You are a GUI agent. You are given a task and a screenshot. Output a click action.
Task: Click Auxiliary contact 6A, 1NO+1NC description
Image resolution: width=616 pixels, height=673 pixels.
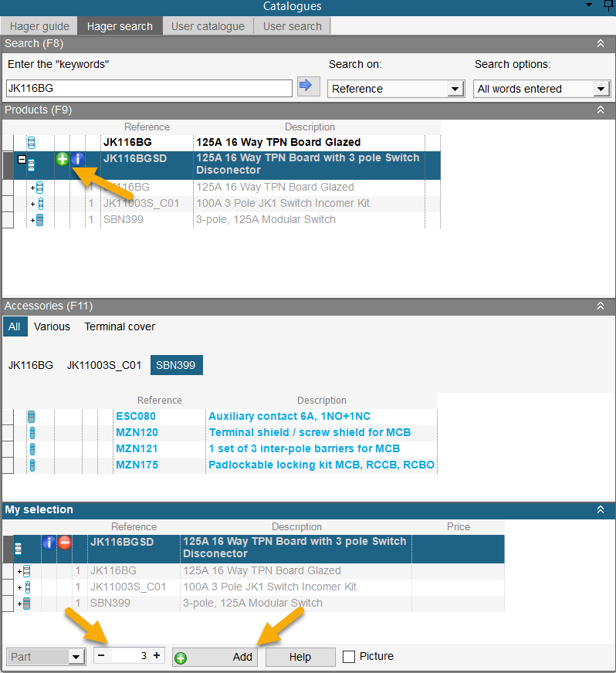pyautogui.click(x=289, y=416)
